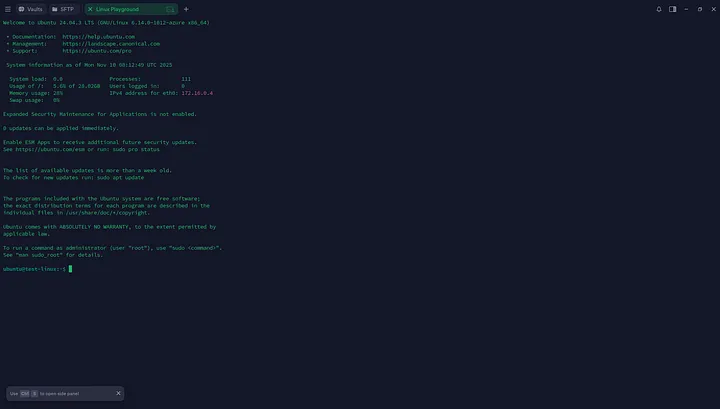
Task: Open the notifications bell
Action: pyautogui.click(x=659, y=8)
